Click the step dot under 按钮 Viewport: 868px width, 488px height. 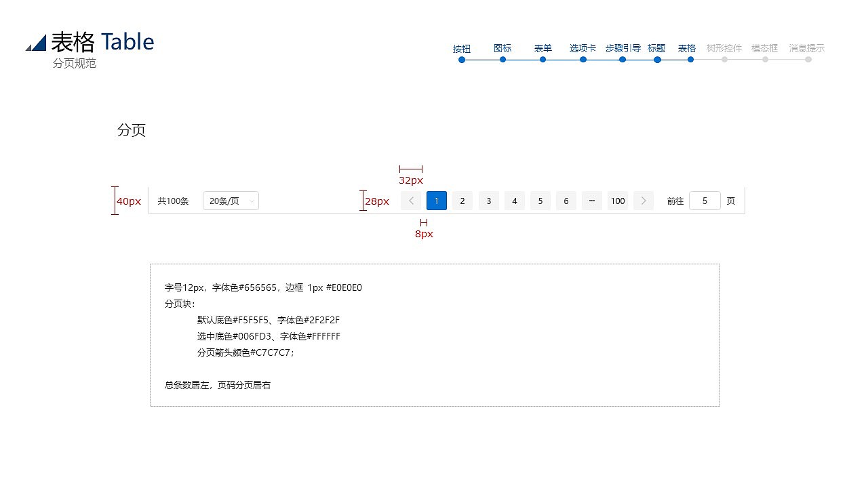pos(462,60)
